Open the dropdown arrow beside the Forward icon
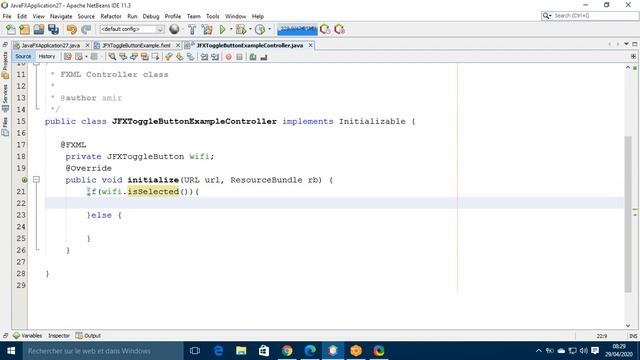 coord(102,57)
